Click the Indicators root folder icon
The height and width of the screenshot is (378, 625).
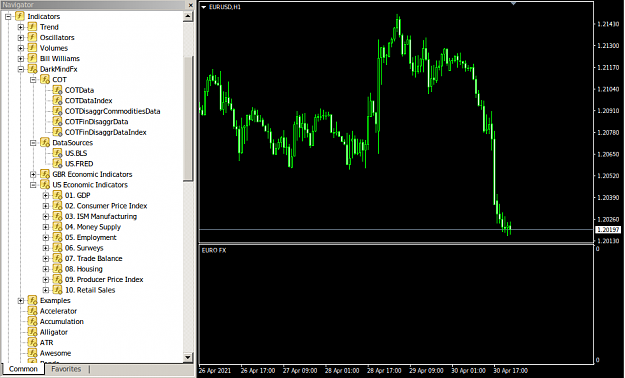tap(20, 16)
